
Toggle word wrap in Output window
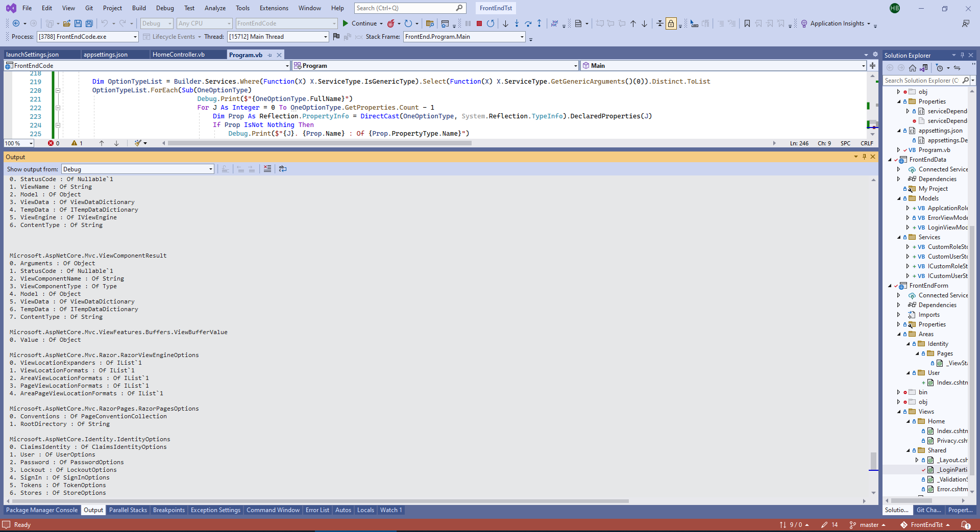click(x=283, y=169)
